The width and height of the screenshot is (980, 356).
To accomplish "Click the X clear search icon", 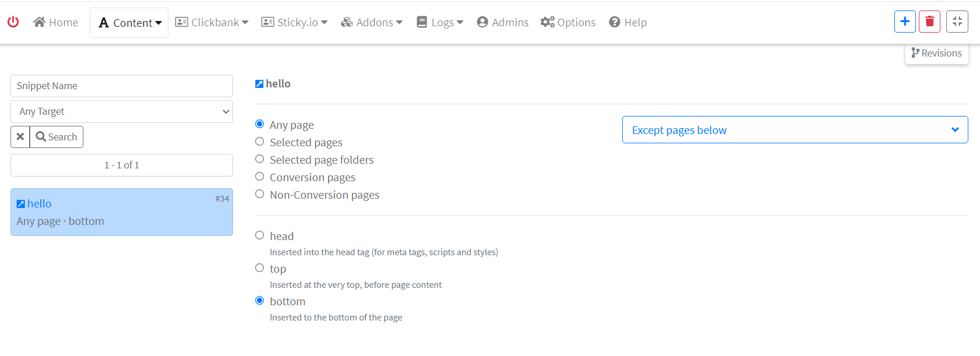I will (x=20, y=137).
